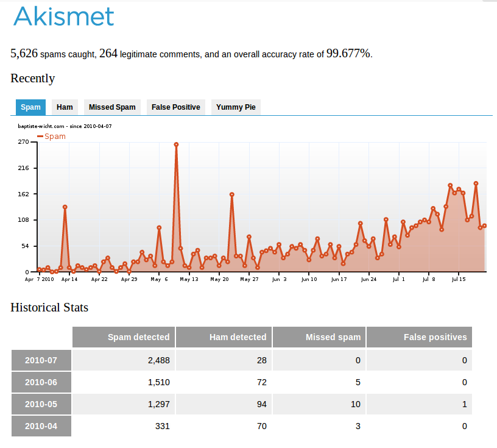Click the highest spam peak data point
Viewport: 497px width, 448px height.
176,144
